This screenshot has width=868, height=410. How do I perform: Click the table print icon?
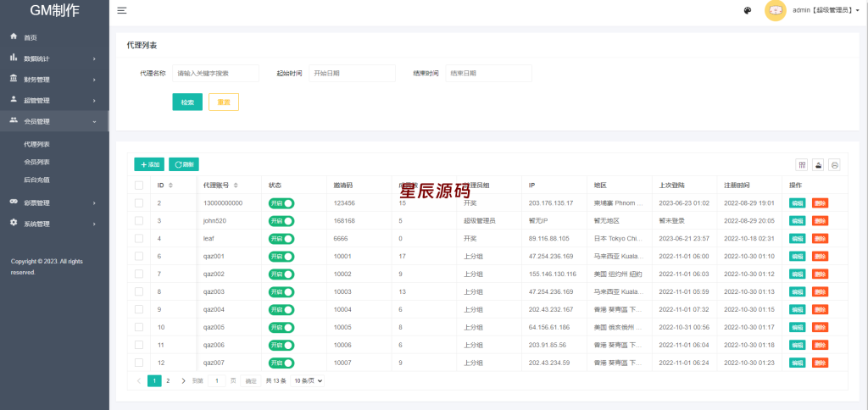click(835, 165)
